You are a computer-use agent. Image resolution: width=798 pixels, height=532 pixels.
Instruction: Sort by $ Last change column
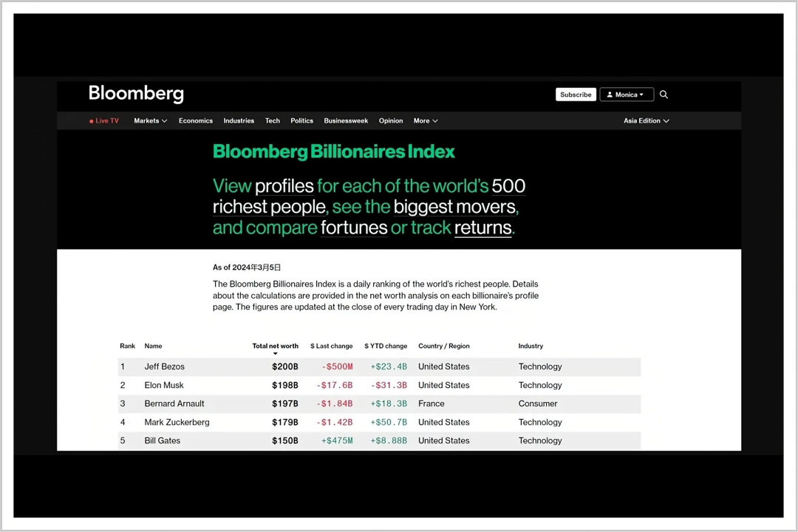(331, 347)
